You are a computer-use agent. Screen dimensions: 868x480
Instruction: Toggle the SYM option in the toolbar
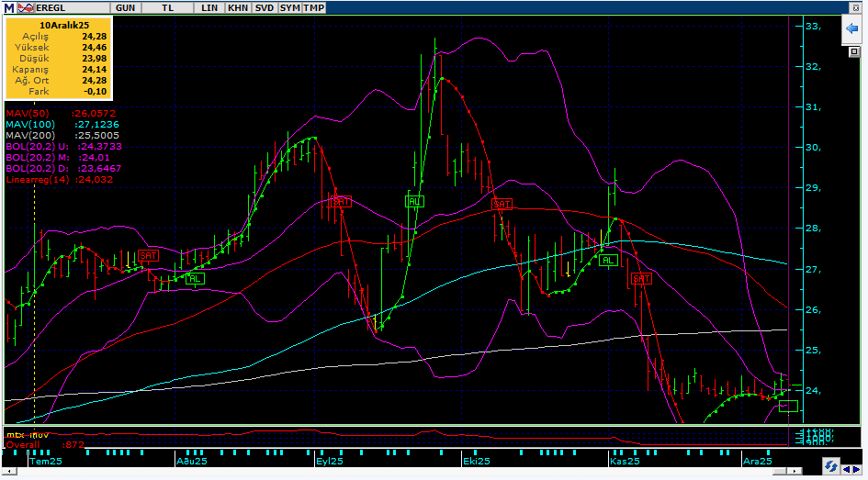[x=289, y=7]
